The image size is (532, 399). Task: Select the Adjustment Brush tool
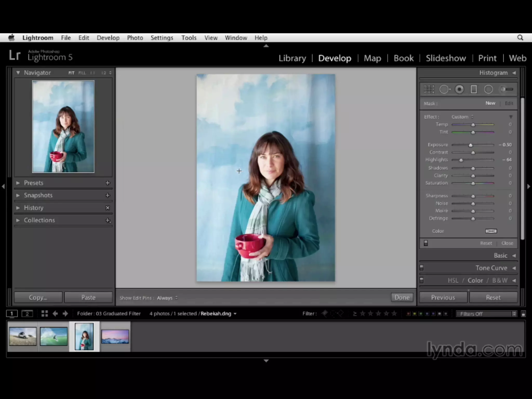[507, 89]
